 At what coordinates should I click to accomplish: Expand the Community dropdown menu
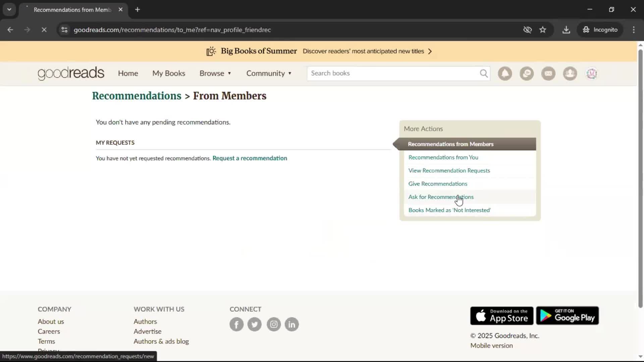tap(269, 73)
